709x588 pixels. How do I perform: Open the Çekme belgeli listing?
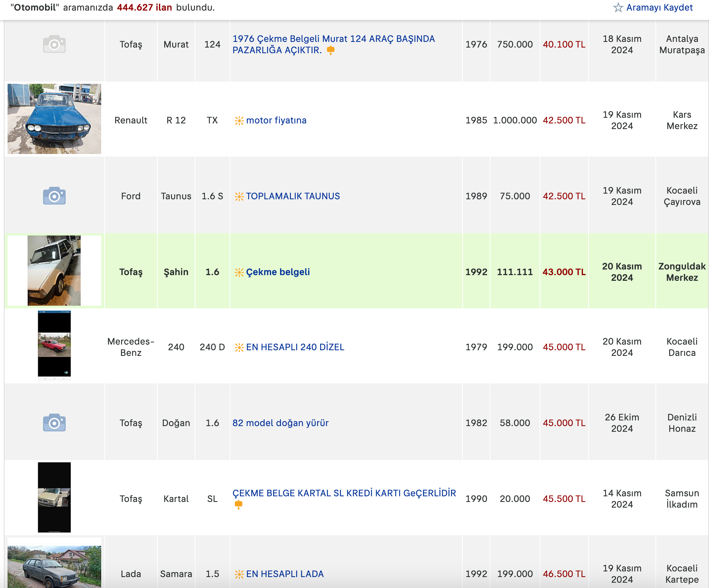[x=278, y=272]
